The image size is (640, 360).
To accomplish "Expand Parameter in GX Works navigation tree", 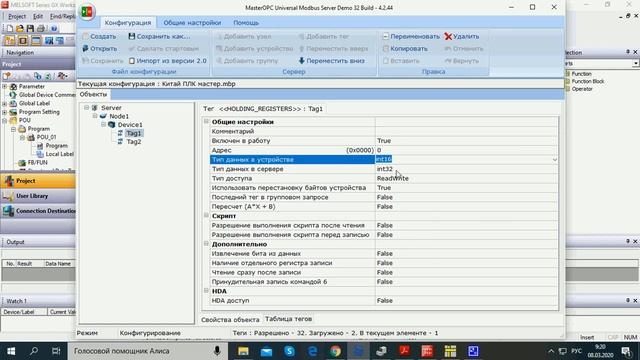I will coord(4,87).
